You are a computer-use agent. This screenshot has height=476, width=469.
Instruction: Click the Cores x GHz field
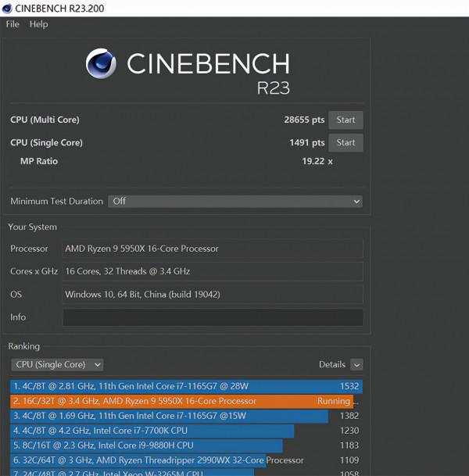coord(213,272)
